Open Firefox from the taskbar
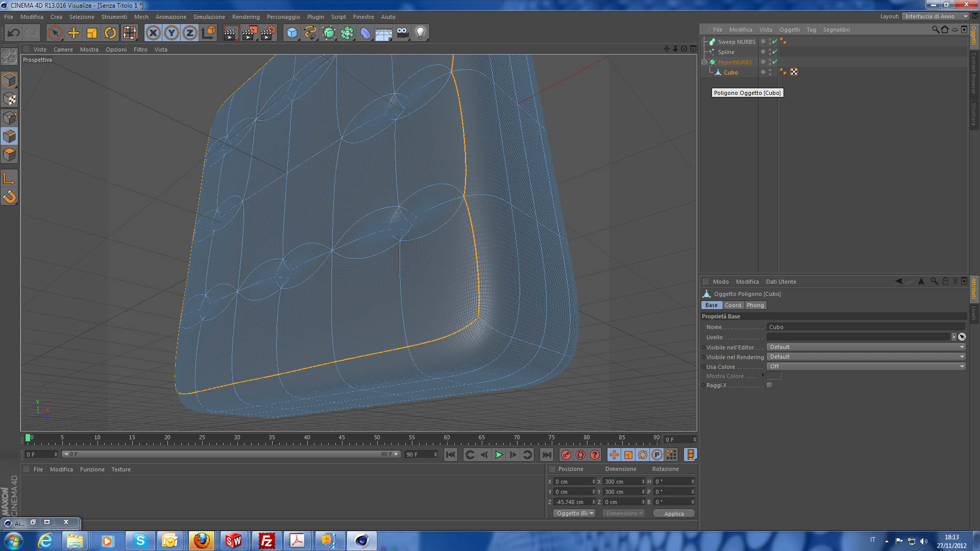 (x=202, y=540)
